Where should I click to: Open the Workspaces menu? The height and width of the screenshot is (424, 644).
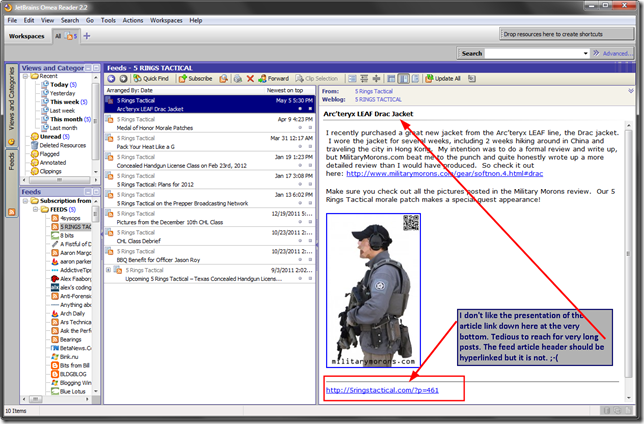click(x=166, y=20)
